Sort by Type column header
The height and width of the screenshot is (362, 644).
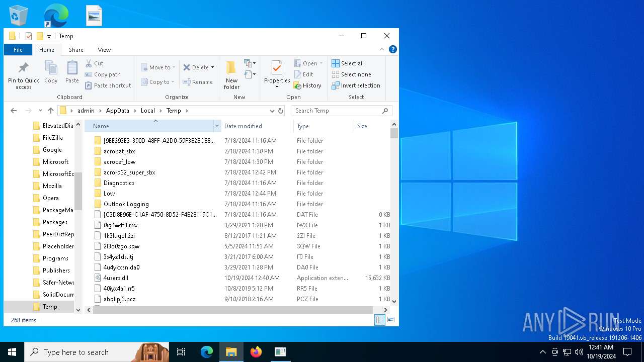click(x=323, y=126)
